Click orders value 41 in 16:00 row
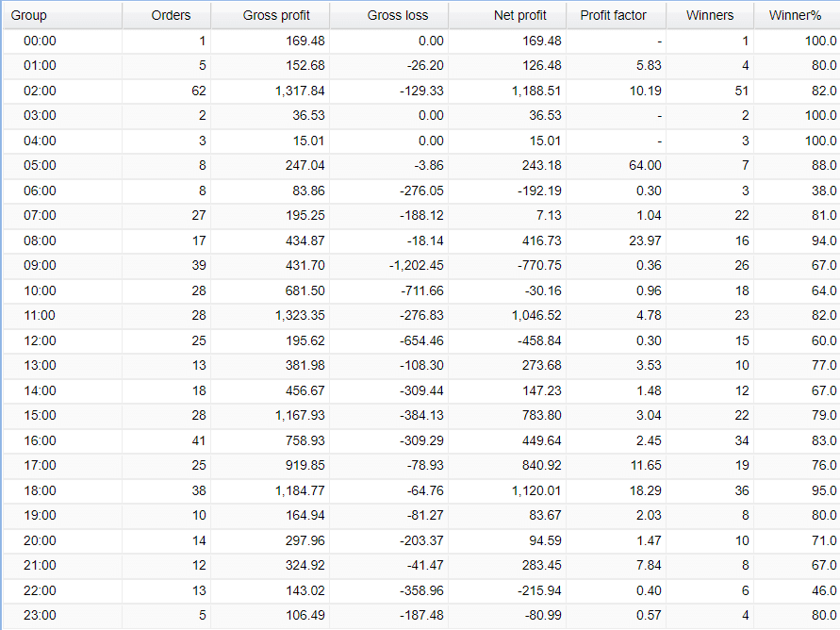The width and height of the screenshot is (840, 630). pos(167,440)
